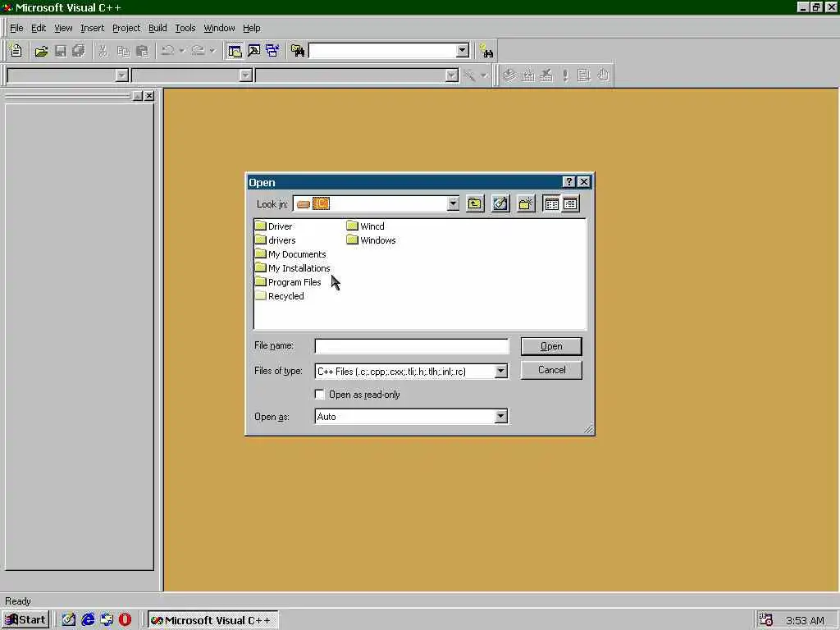The width and height of the screenshot is (840, 630).
Task: Click Microsoft Visual C++ taskbar button
Action: [212, 620]
